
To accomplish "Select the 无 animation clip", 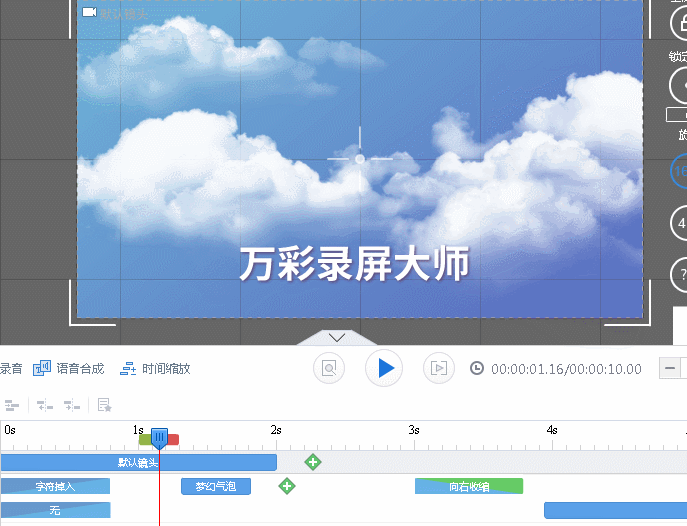I will [55, 510].
